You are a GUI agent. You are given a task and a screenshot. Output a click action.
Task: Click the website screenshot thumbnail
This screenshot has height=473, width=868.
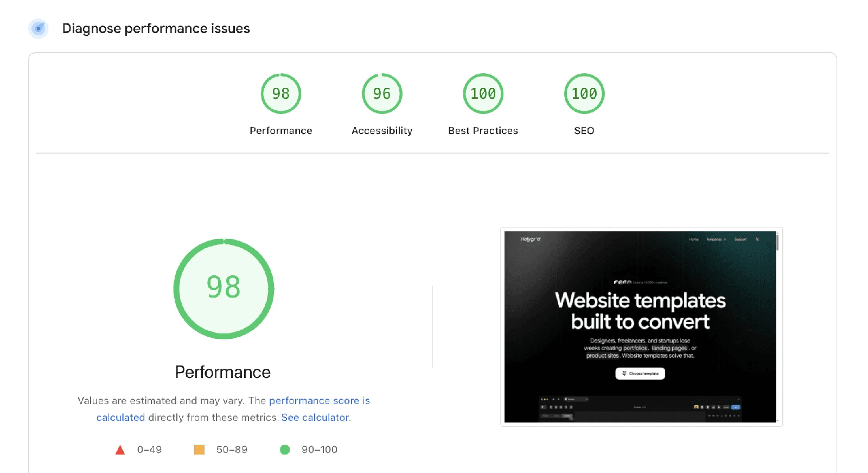641,327
